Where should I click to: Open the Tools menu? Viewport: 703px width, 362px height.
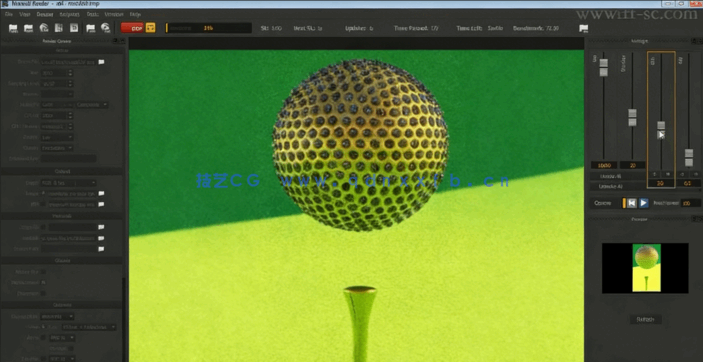click(93, 14)
